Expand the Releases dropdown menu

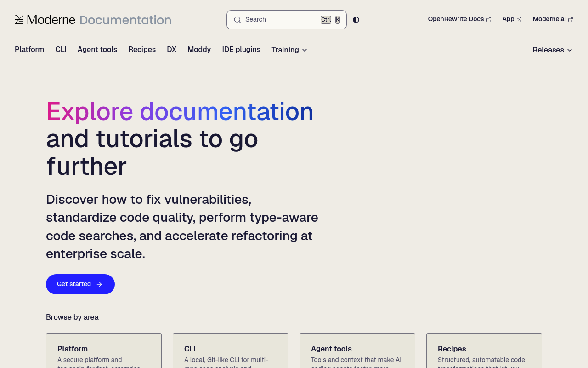pyautogui.click(x=553, y=50)
